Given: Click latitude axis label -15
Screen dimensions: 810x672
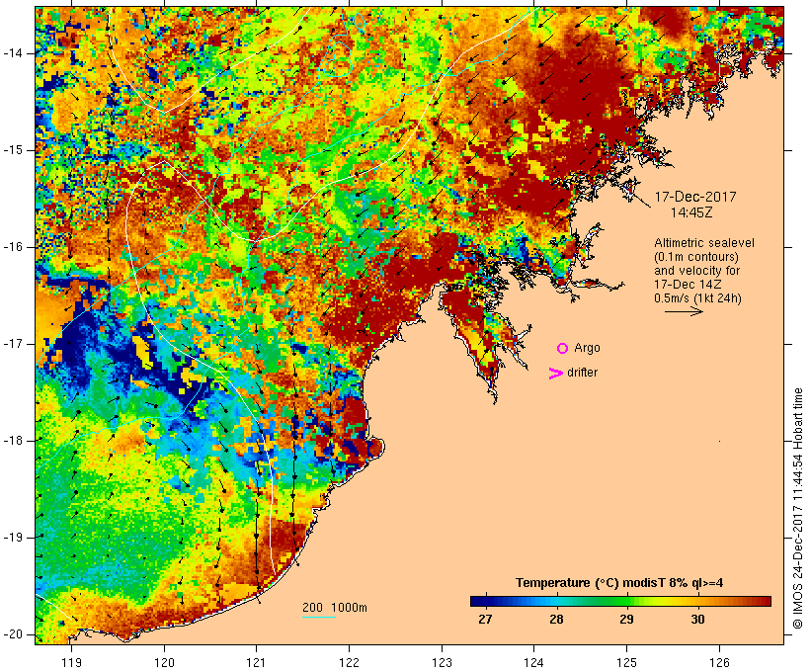Looking at the screenshot, I should pyautogui.click(x=13, y=150).
